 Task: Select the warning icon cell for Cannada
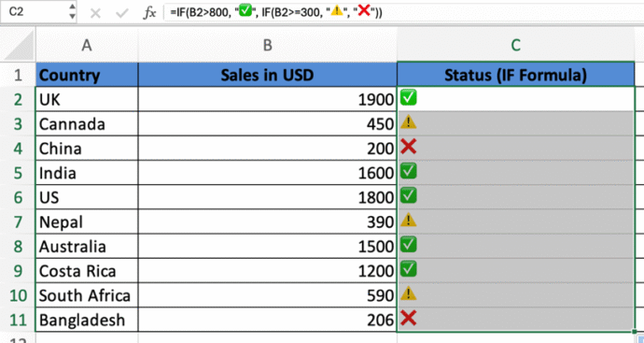515,123
